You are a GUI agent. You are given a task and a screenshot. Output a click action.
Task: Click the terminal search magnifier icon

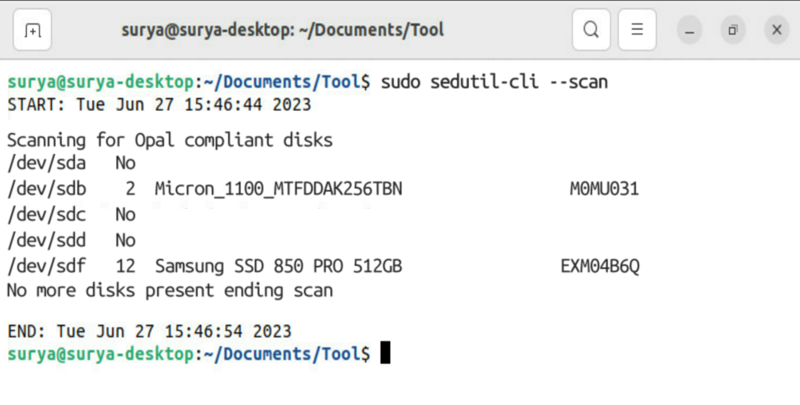pos(591,30)
